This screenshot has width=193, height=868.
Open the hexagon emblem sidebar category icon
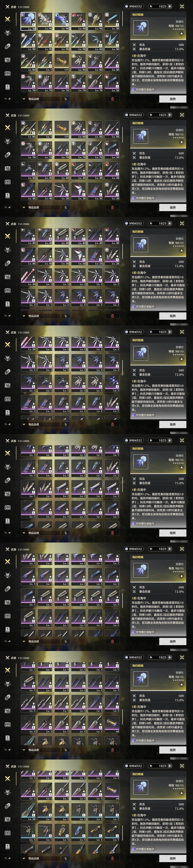pyautogui.click(x=7, y=60)
